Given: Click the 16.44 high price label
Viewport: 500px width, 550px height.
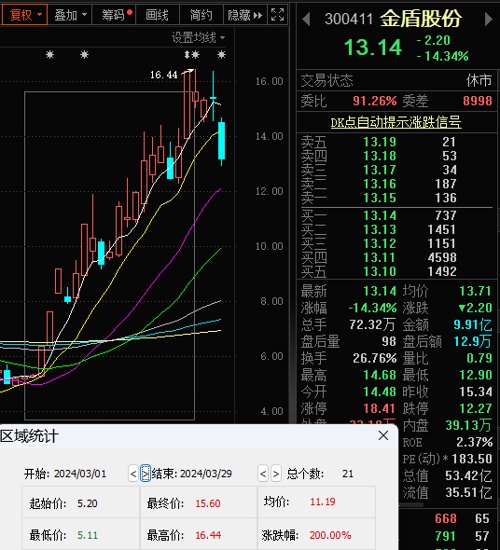Looking at the screenshot, I should (x=164, y=75).
